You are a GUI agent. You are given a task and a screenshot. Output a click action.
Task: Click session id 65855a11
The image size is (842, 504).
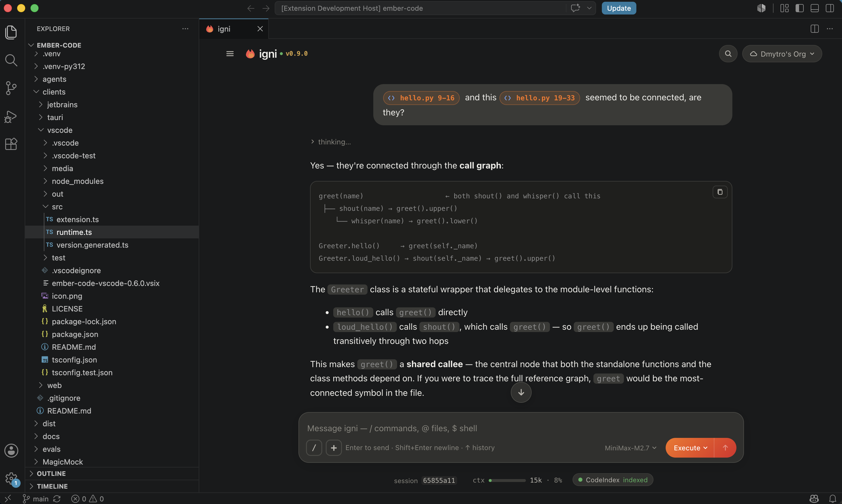point(439,480)
